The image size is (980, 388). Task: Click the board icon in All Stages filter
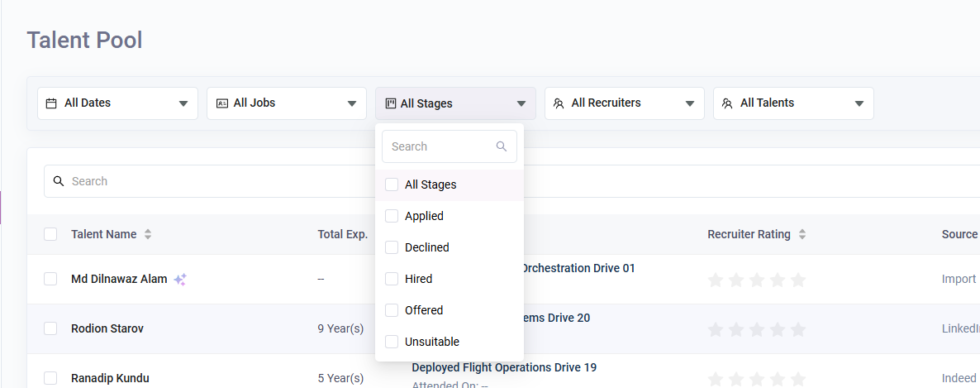391,103
